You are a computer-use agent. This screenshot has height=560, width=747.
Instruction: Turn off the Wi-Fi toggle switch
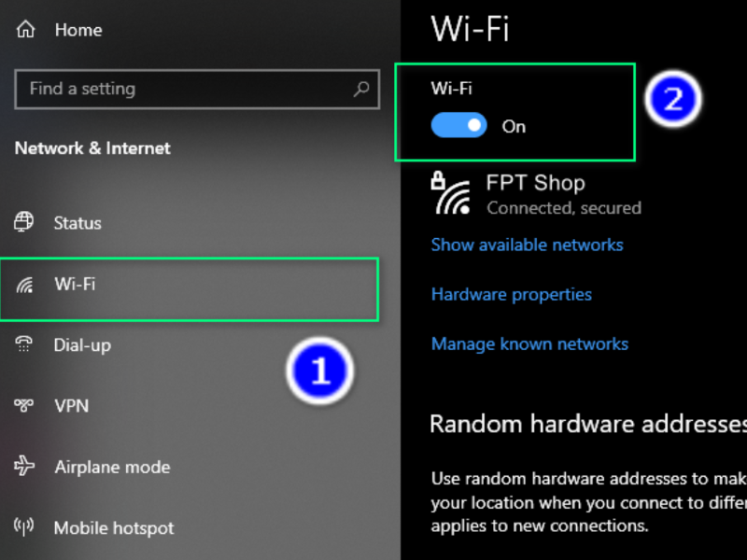tap(458, 125)
